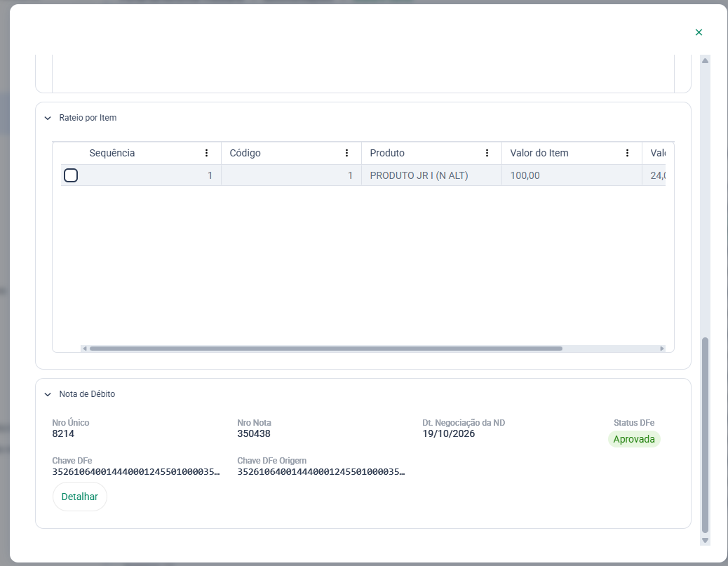Click the Chave DFe key value
This screenshot has width=728, height=566.
[x=136, y=472]
